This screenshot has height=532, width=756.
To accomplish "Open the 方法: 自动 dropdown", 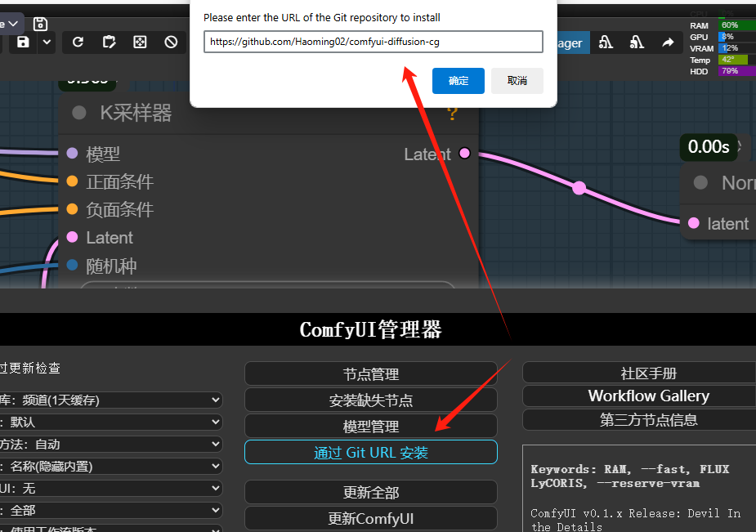I will (x=111, y=445).
